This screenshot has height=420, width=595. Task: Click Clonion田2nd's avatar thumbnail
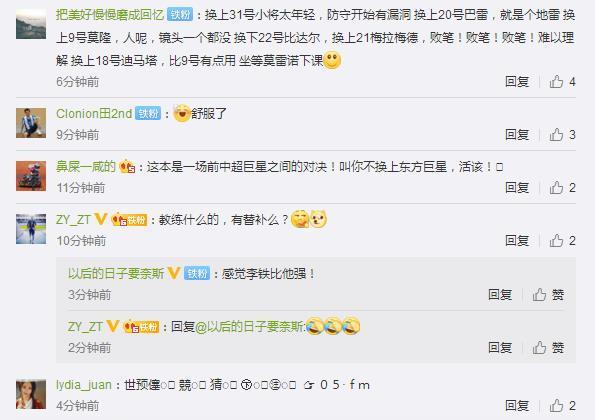[x=31, y=123]
